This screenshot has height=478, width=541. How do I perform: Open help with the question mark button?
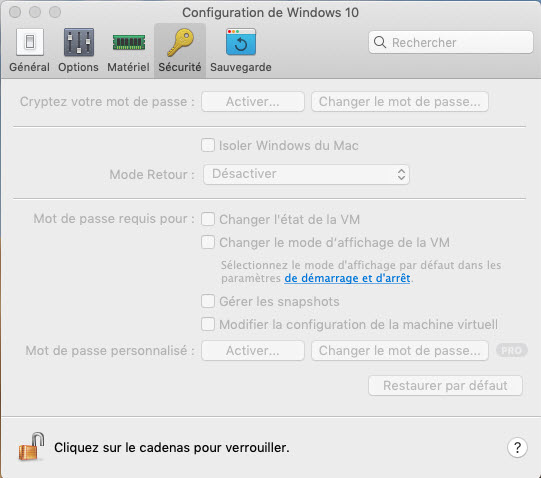517,448
